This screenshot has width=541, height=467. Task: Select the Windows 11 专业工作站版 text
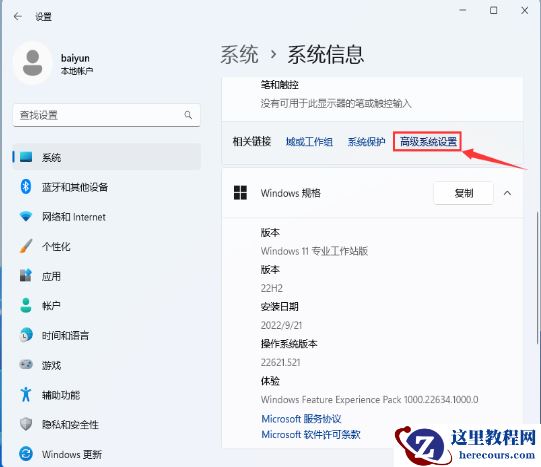(314, 251)
